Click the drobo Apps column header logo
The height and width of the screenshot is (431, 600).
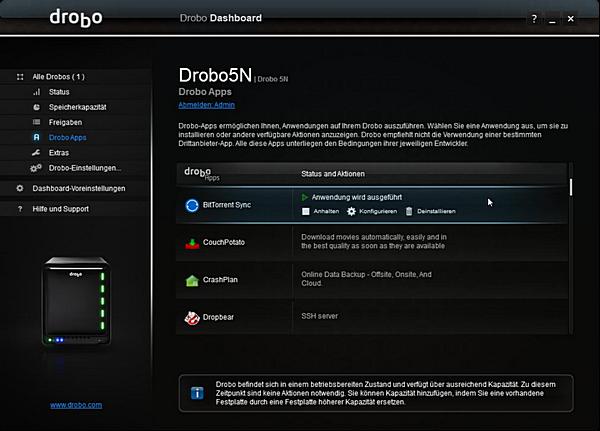pyautogui.click(x=202, y=174)
